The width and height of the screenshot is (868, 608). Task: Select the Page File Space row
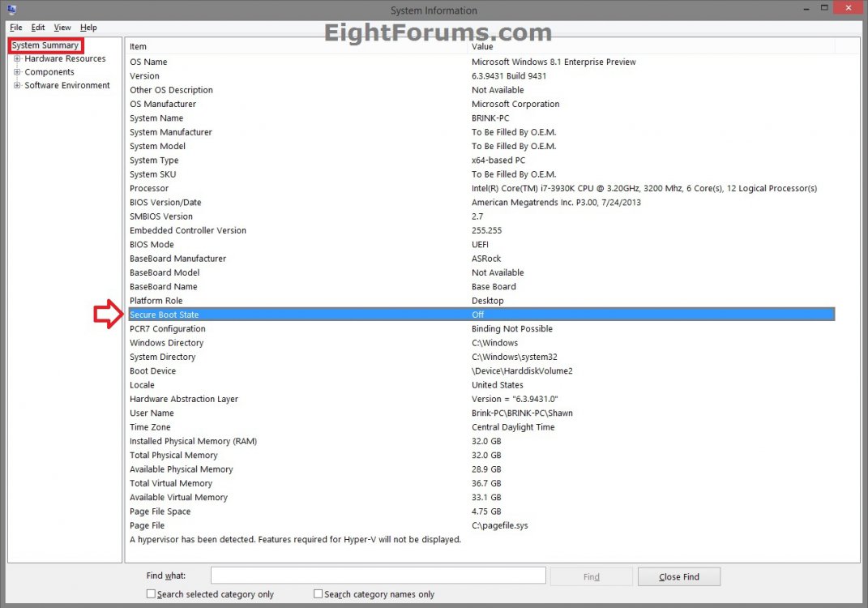click(481, 512)
